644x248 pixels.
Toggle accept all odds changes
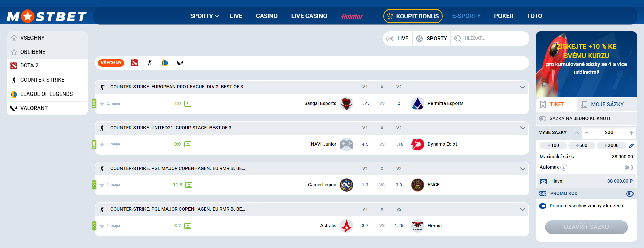point(542,206)
